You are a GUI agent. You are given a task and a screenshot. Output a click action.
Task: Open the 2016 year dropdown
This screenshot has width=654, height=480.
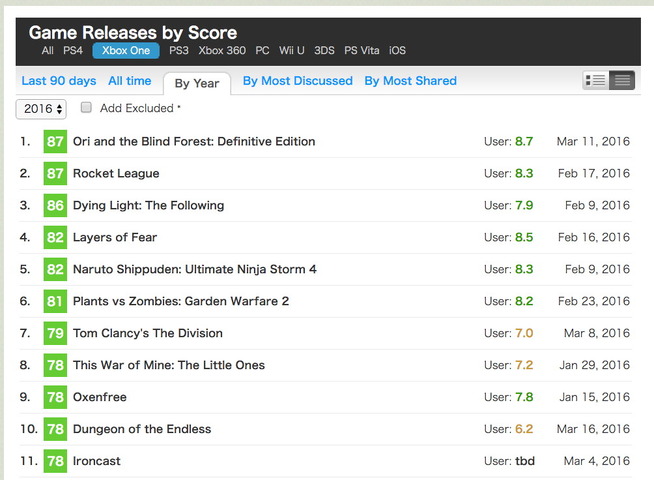click(41, 109)
